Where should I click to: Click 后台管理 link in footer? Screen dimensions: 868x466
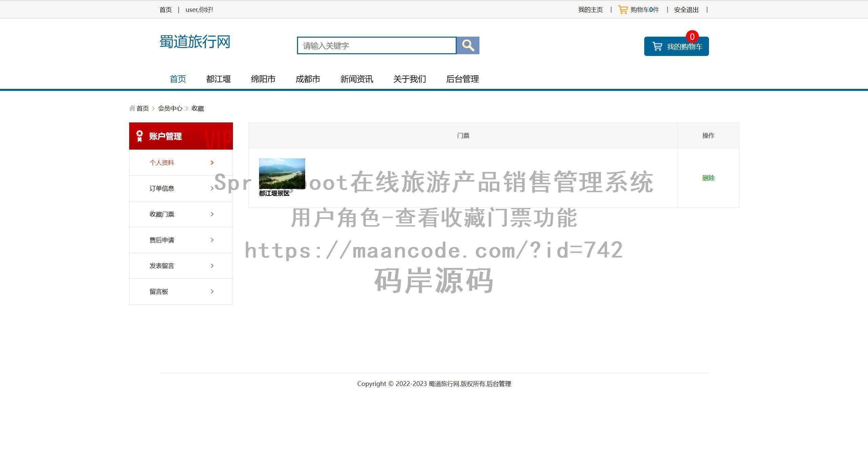tap(499, 384)
